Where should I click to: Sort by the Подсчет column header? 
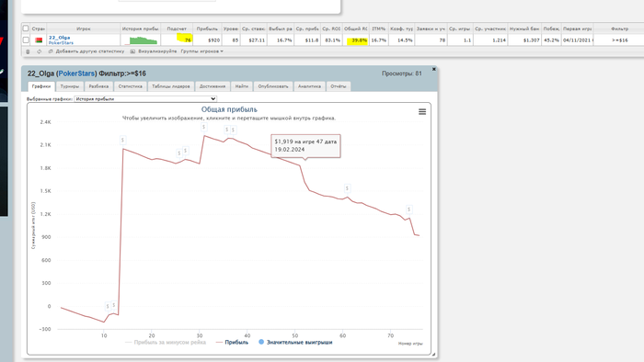tap(177, 28)
